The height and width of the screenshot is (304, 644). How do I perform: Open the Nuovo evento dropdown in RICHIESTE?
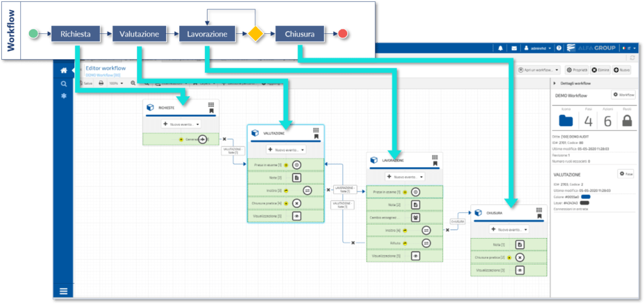[x=180, y=124]
